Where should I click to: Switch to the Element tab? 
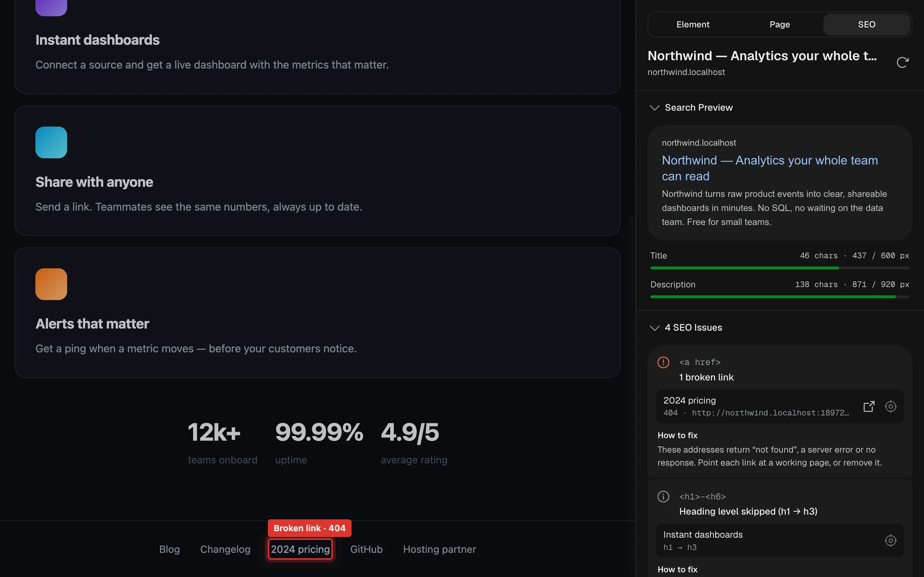pyautogui.click(x=693, y=25)
